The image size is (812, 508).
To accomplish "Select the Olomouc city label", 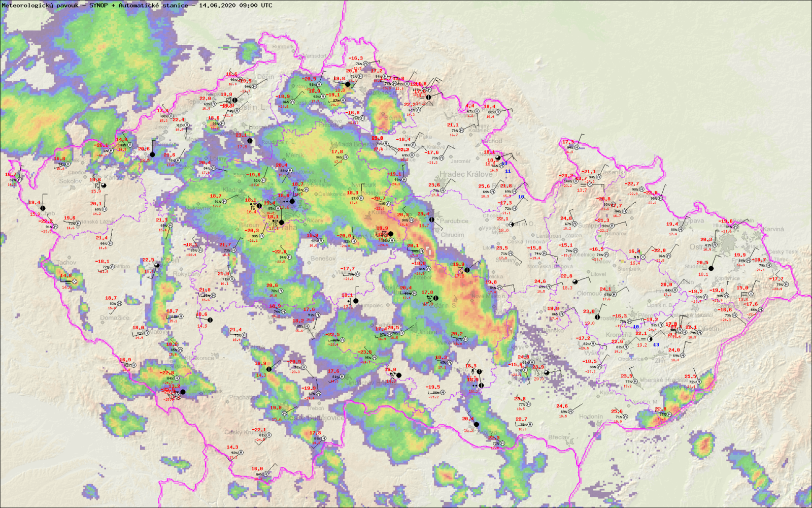I will coord(589,293).
